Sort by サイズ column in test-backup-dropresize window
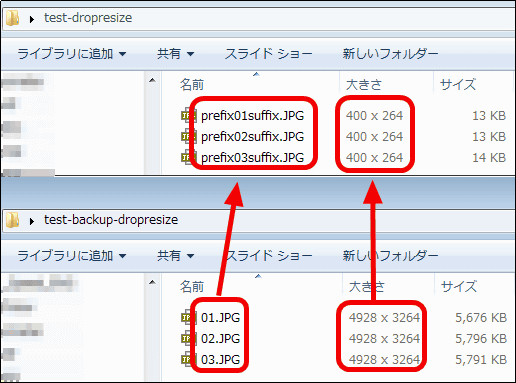 (x=459, y=287)
